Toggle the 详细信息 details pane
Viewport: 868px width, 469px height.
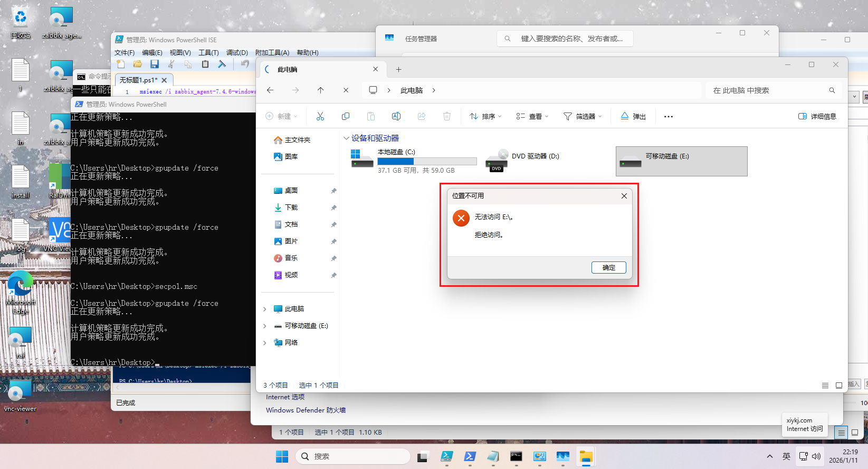tap(817, 116)
